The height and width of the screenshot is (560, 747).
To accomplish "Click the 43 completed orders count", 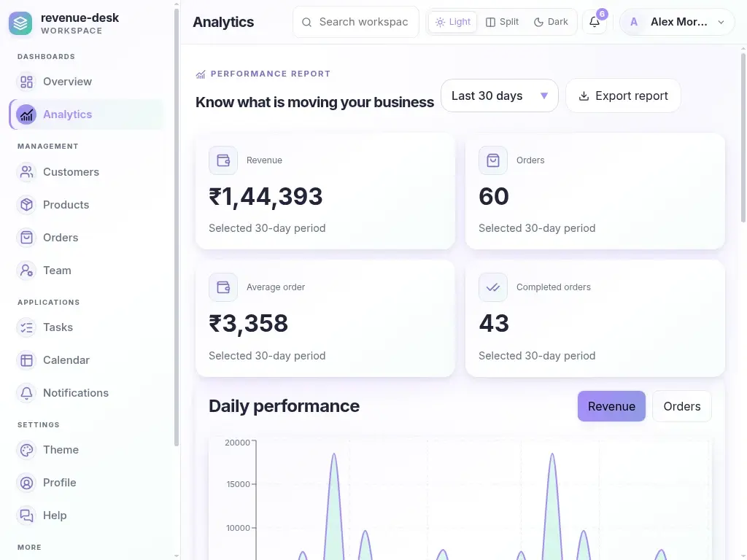I will point(494,324).
